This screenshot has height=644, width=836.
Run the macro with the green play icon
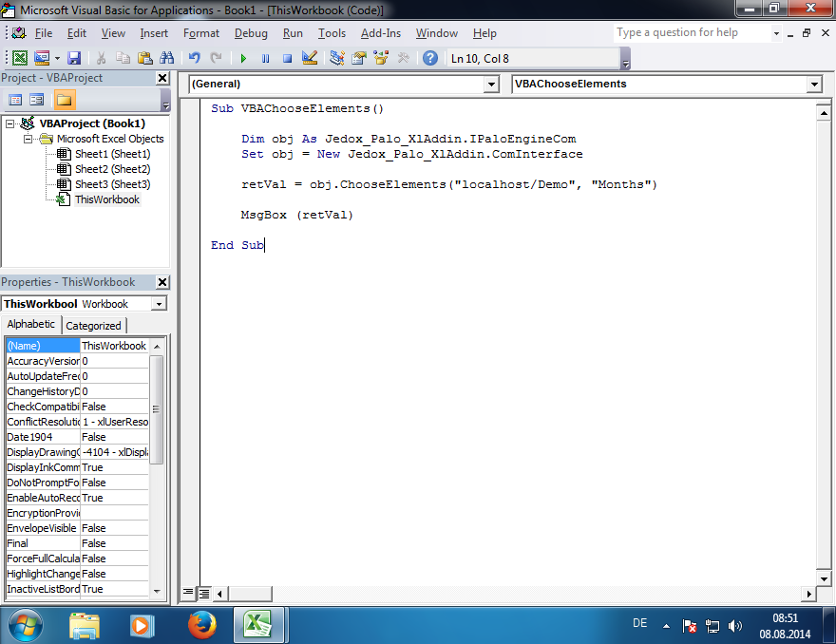[x=243, y=59]
